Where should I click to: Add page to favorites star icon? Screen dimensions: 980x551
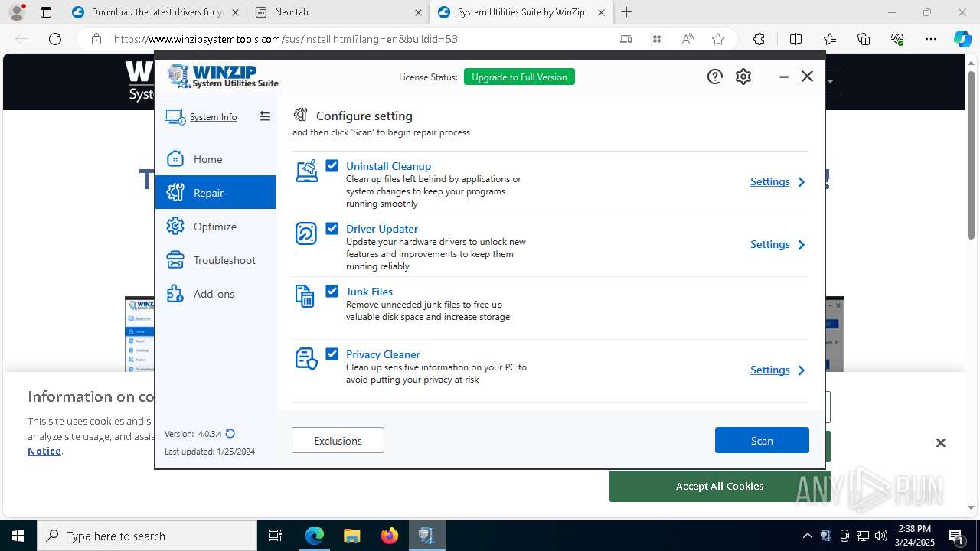pyautogui.click(x=717, y=39)
